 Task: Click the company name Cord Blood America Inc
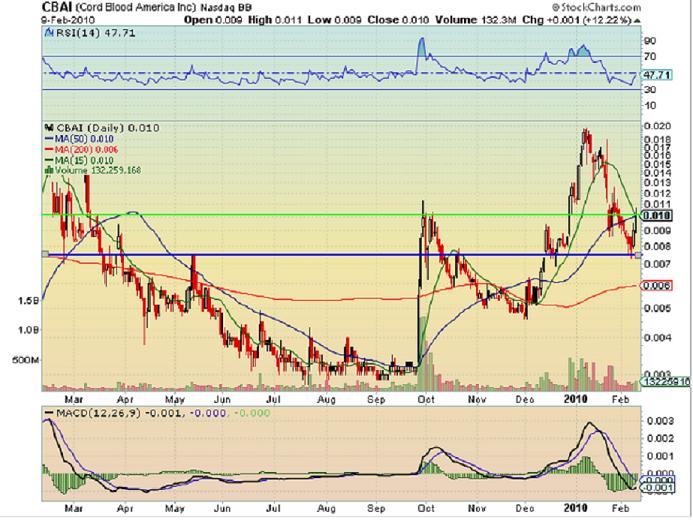[137, 8]
